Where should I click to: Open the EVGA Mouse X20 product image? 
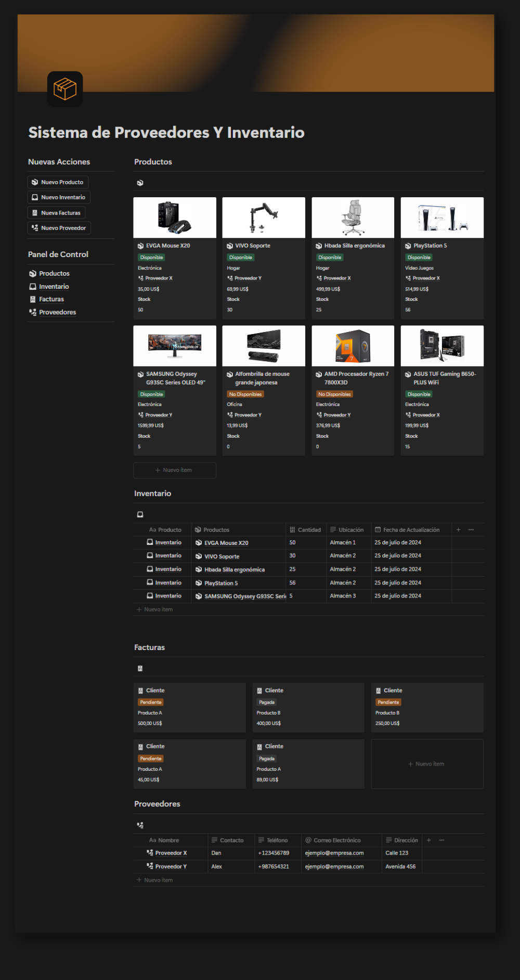tap(175, 218)
